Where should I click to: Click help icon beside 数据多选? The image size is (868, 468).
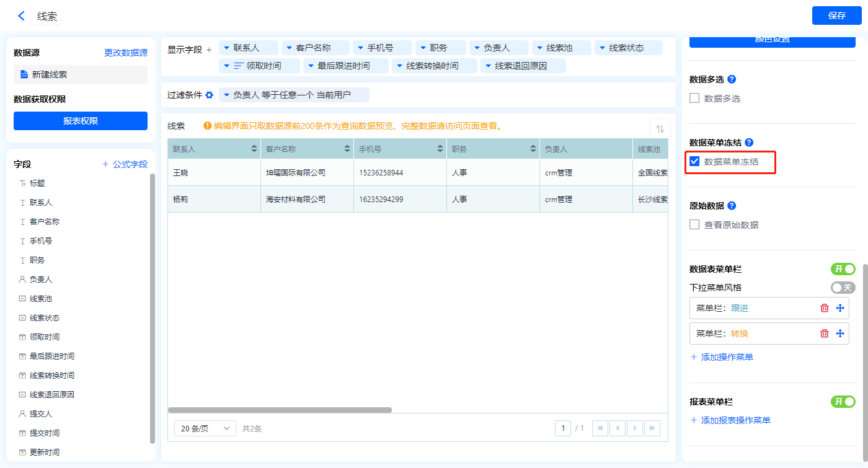732,79
